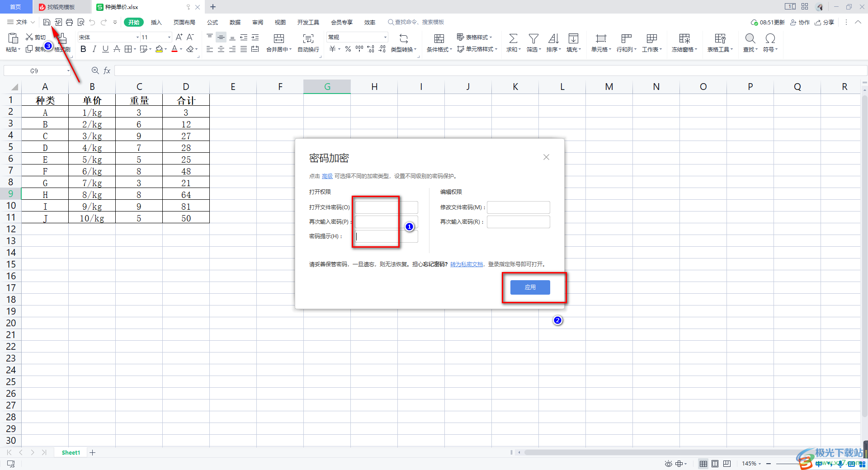Click the Merge and Center (合并居中) icon
Image resolution: width=868 pixels, height=470 pixels.
[279, 38]
